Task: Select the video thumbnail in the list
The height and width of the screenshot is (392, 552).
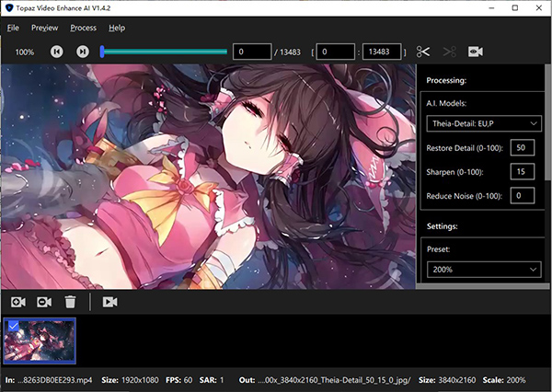Action: click(x=40, y=341)
